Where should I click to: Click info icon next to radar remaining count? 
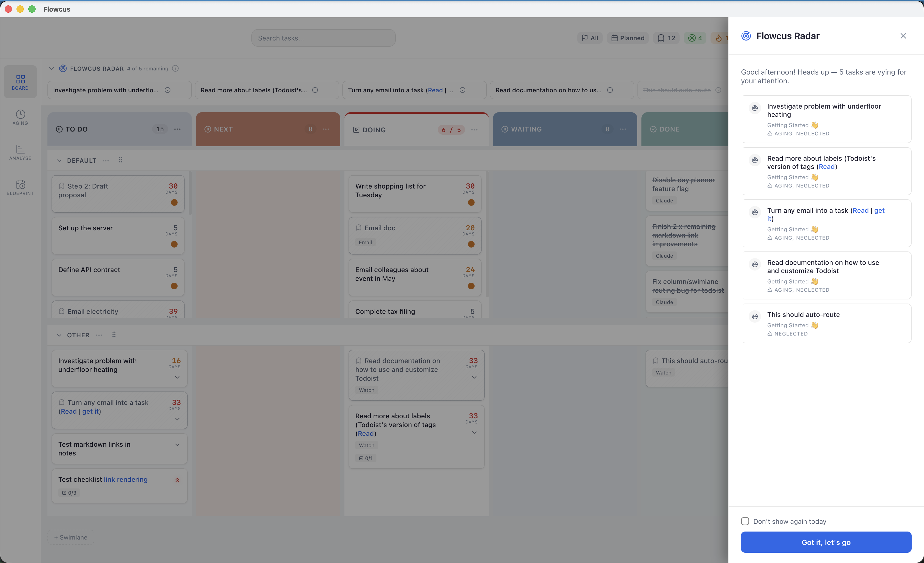[175, 69]
